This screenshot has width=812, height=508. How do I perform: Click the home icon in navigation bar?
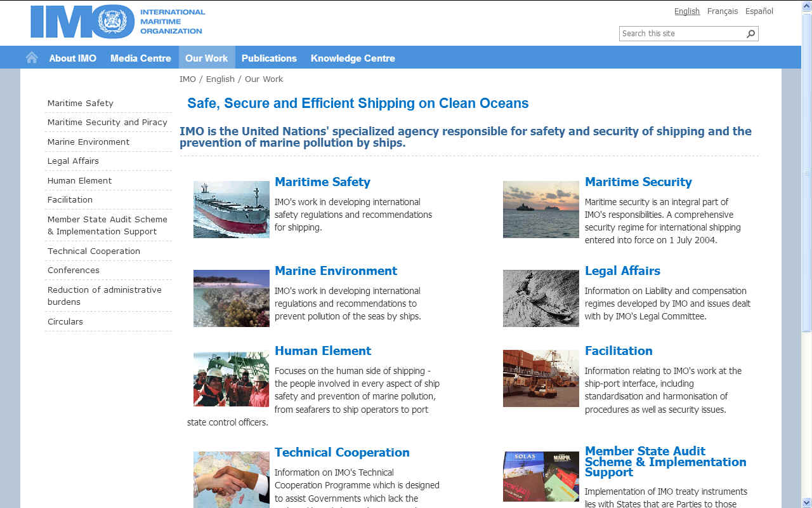point(32,58)
